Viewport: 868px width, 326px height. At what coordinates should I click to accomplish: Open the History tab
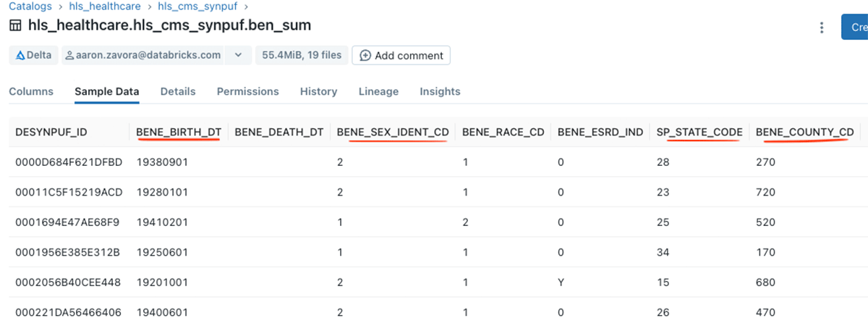[x=318, y=91]
